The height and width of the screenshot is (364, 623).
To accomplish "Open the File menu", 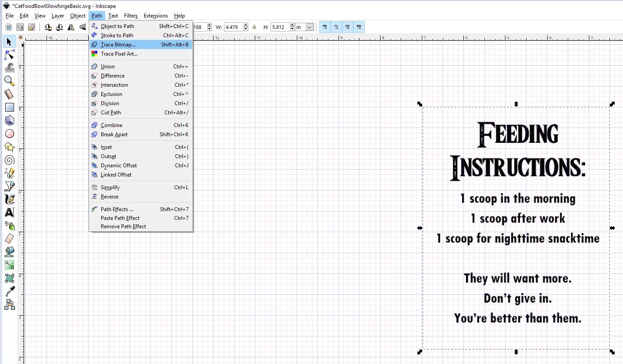I will [10, 16].
